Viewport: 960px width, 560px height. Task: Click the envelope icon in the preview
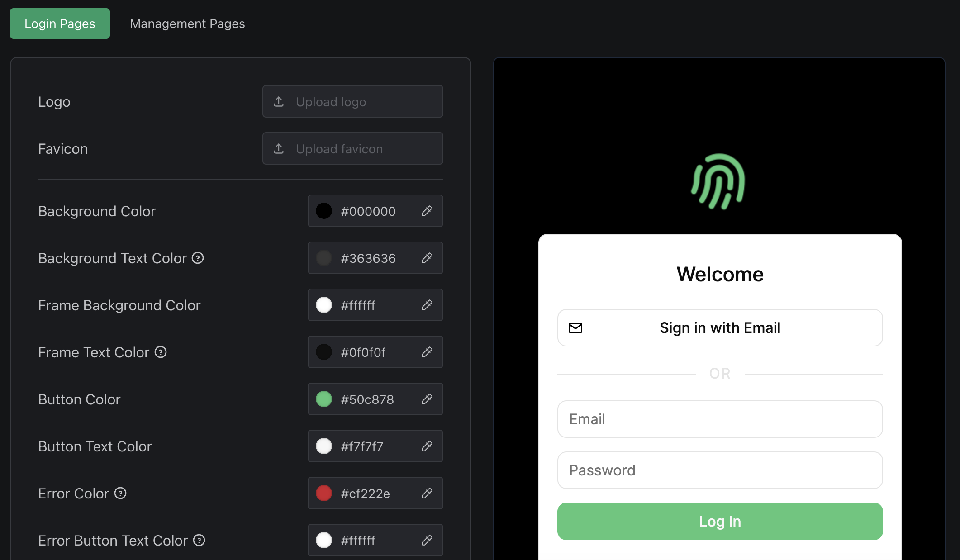point(575,327)
